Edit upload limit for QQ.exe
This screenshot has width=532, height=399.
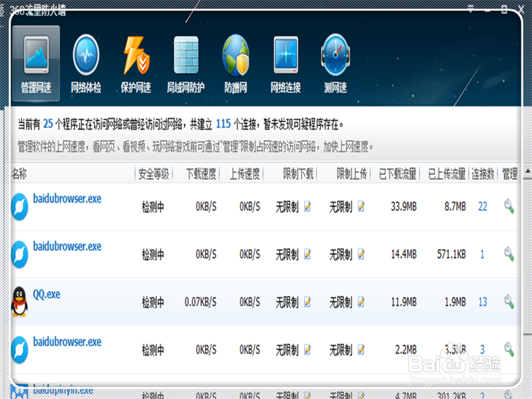pyautogui.click(x=361, y=302)
